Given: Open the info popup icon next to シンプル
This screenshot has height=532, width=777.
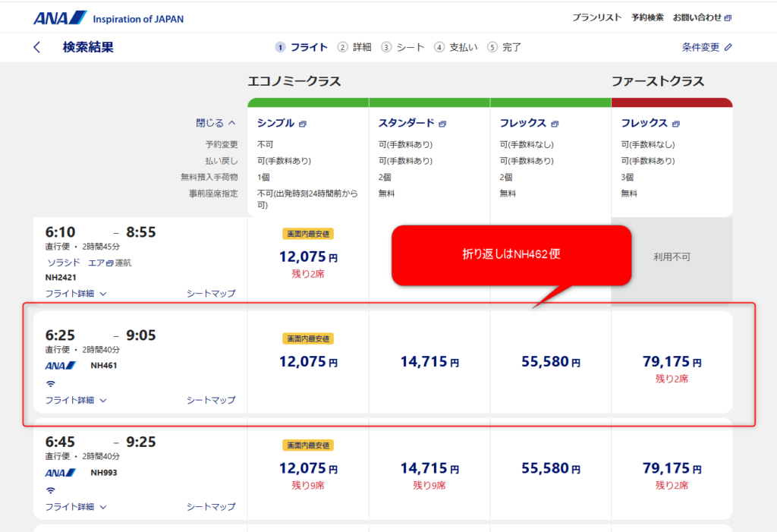Looking at the screenshot, I should [x=302, y=124].
